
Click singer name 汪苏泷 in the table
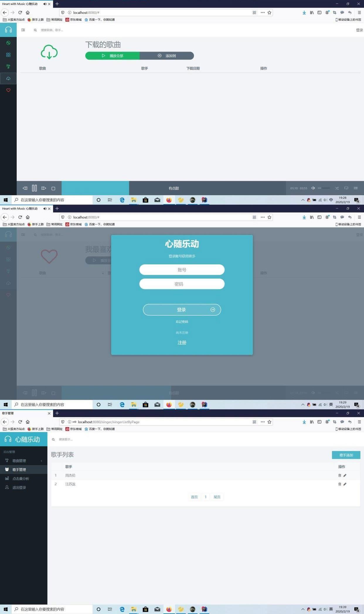[x=70, y=484]
